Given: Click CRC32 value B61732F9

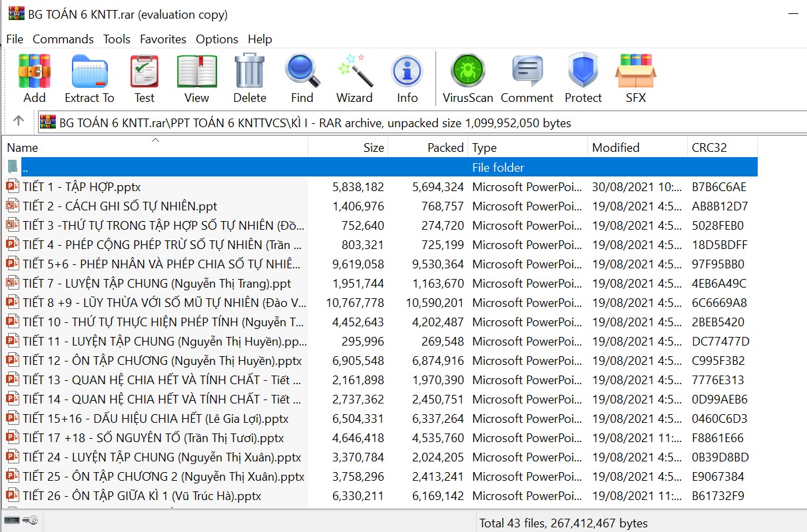Looking at the screenshot, I should pyautogui.click(x=718, y=495).
